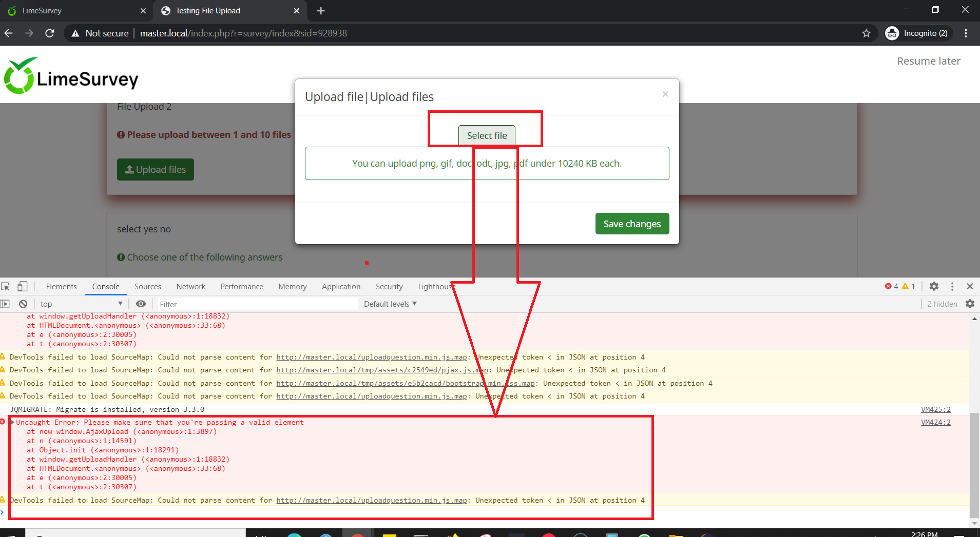Switch to the Network tab
The width and height of the screenshot is (980, 537).
tap(190, 286)
